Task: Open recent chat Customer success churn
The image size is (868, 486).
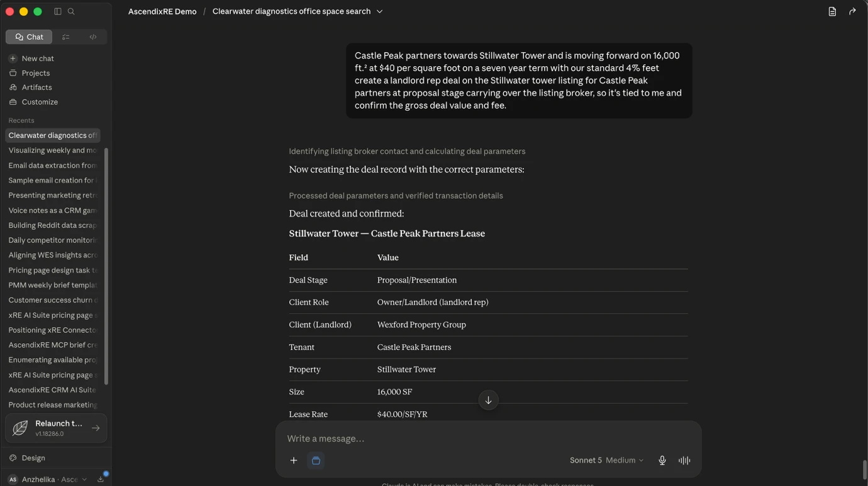Action: (53, 300)
